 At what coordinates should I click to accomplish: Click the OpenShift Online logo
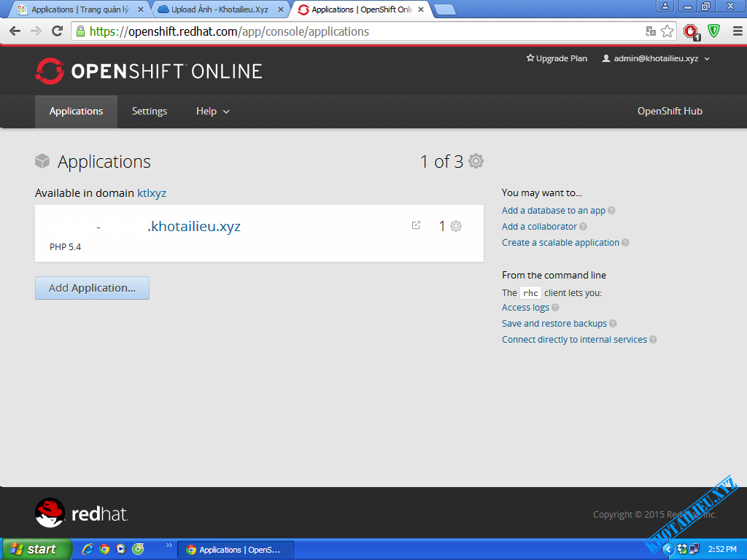(148, 71)
